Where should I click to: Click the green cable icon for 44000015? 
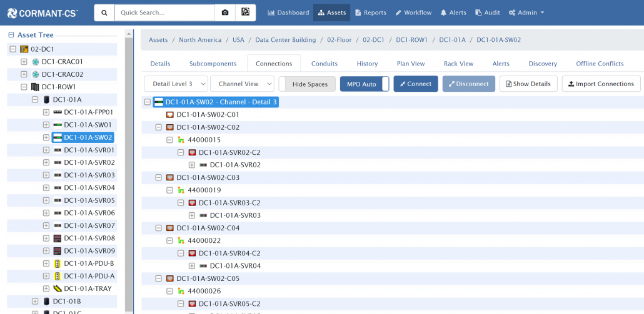181,140
